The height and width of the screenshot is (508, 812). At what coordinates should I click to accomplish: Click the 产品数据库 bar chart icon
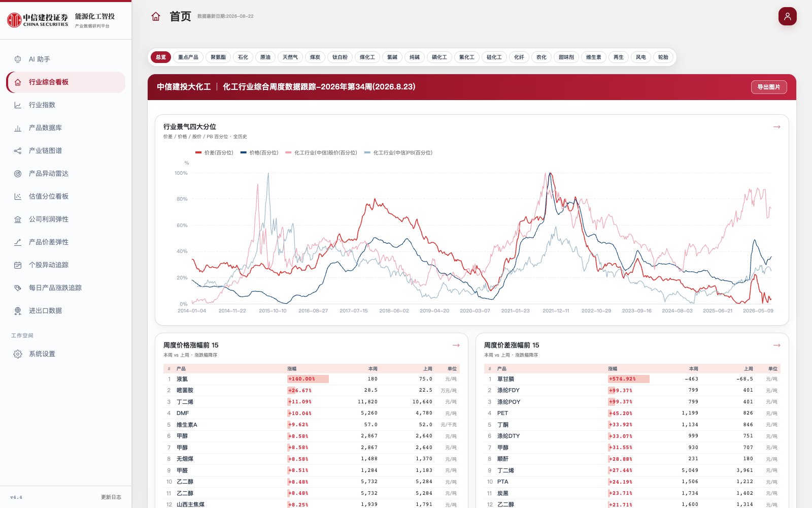point(18,128)
